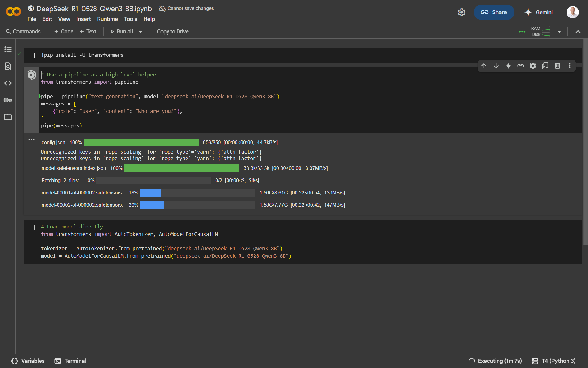
Task: Click into the pipe(messages) code line
Action: pyautogui.click(x=62, y=125)
